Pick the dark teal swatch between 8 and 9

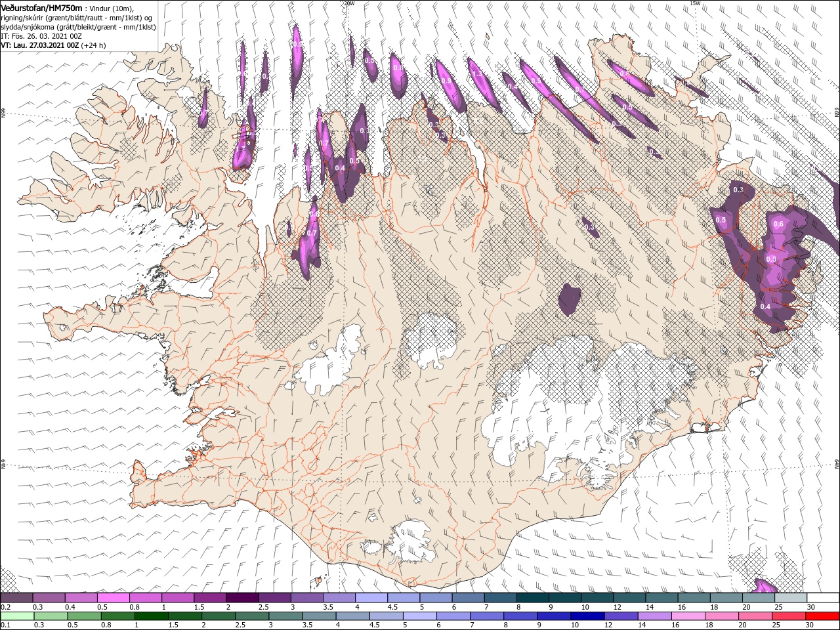[533, 598]
